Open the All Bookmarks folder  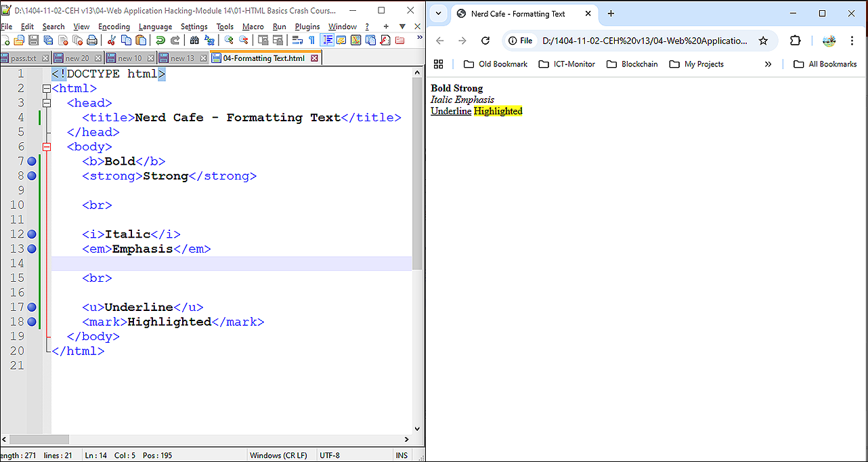pos(825,64)
